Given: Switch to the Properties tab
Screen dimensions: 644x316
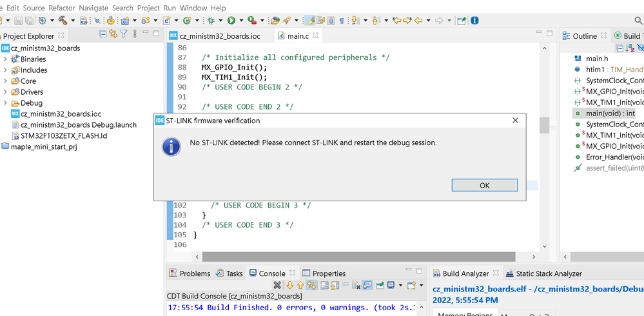Looking at the screenshot, I should (324, 273).
